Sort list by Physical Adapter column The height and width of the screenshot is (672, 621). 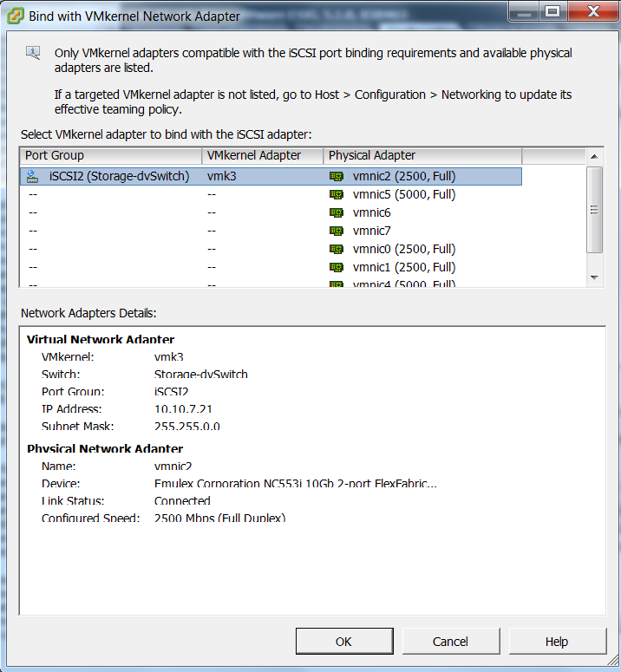pos(422,155)
